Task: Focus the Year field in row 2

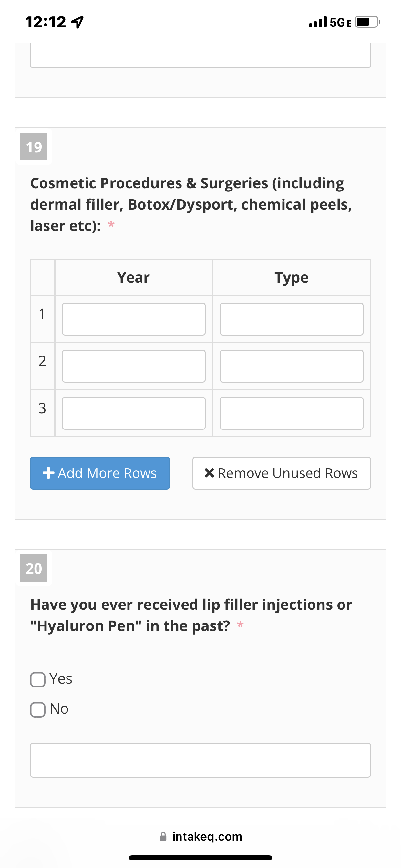Action: click(134, 366)
